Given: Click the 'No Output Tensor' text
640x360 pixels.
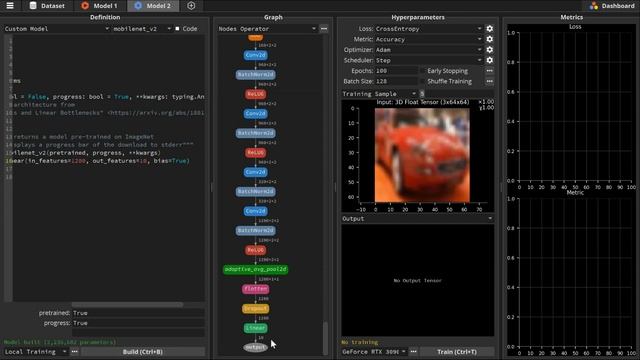Looking at the screenshot, I should (418, 280).
